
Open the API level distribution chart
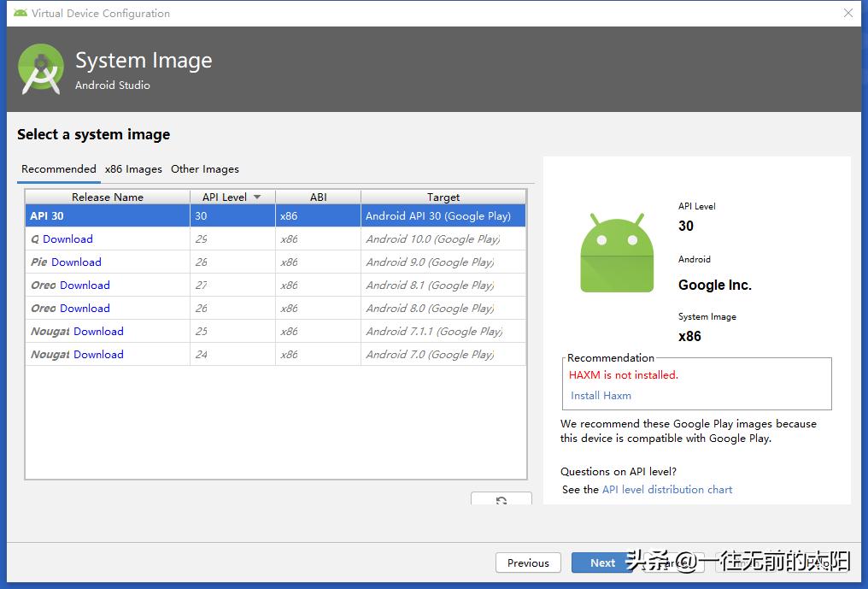pyautogui.click(x=666, y=489)
